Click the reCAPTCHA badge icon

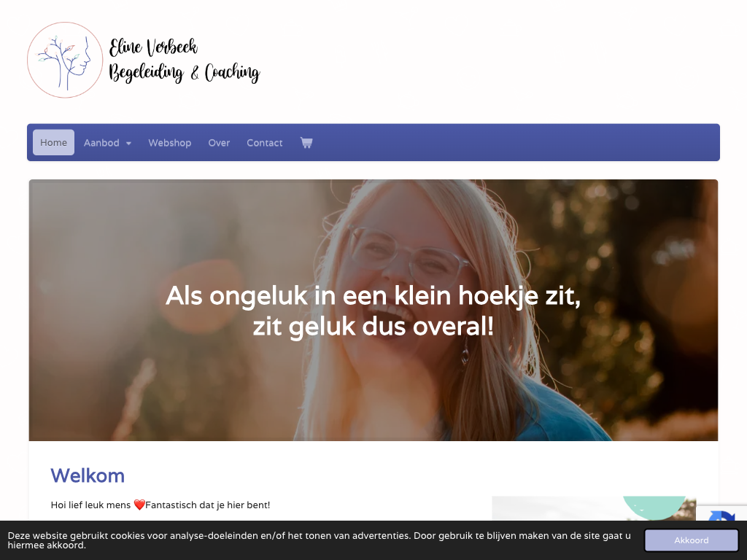(721, 516)
